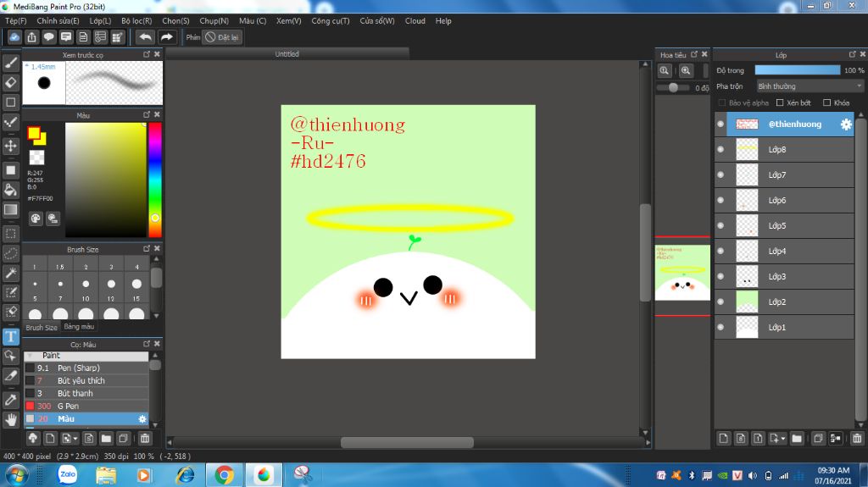The width and height of the screenshot is (868, 487).
Task: Hide the Lớp7 layer
Action: point(721,174)
